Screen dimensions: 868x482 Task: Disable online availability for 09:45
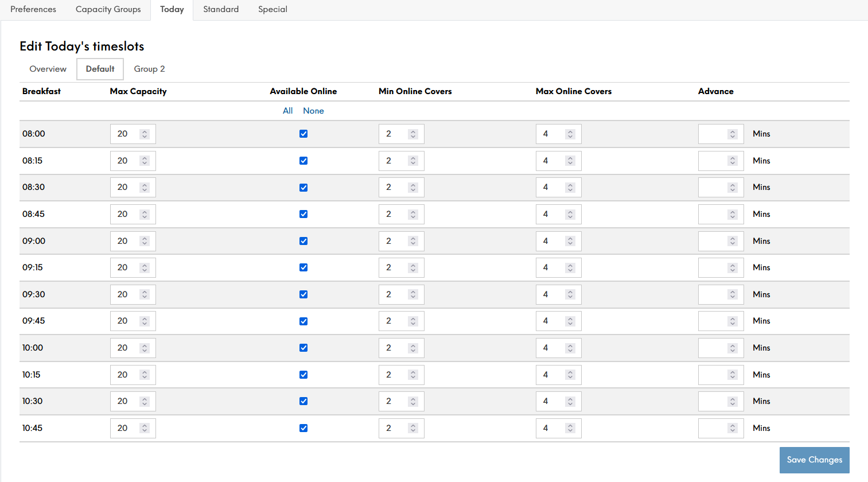[303, 321]
